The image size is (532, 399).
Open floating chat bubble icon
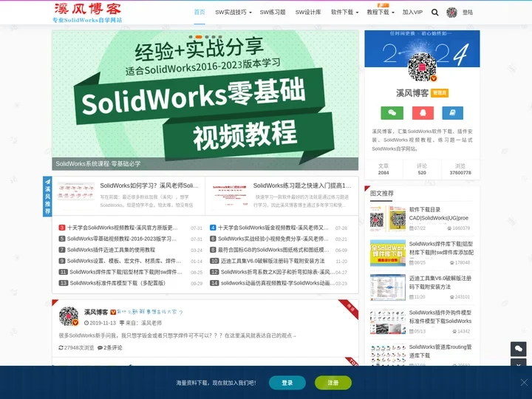point(519,349)
